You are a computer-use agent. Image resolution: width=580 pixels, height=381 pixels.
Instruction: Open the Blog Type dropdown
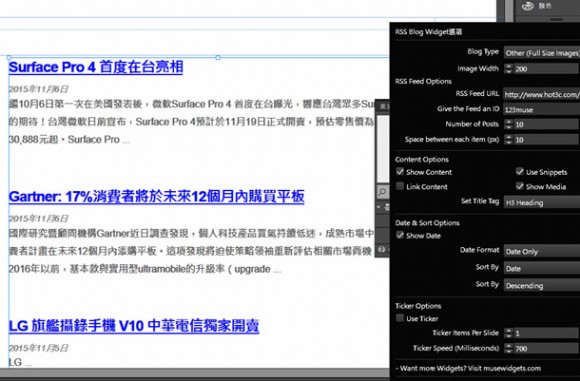coord(542,53)
